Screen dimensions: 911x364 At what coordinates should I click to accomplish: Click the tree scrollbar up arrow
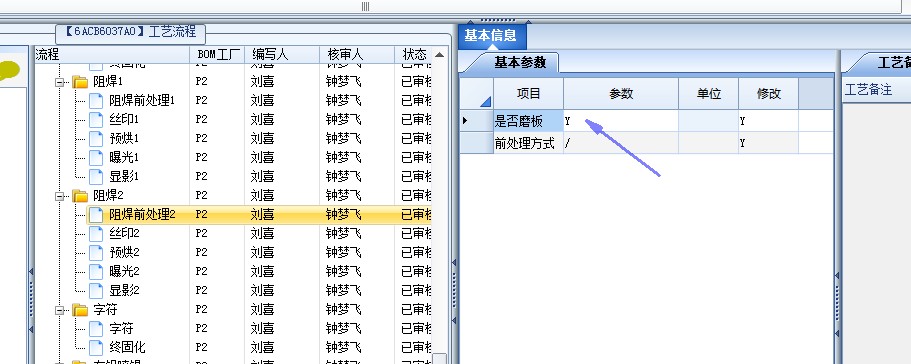click(x=440, y=55)
